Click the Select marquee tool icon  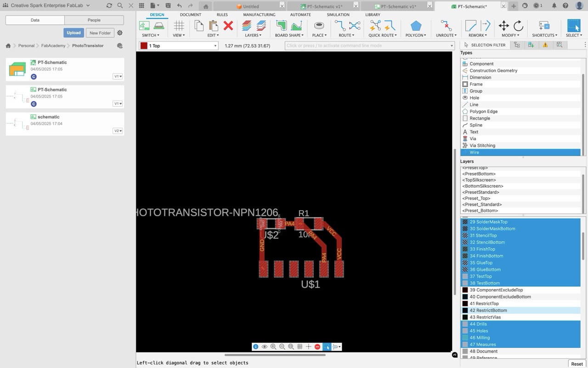(x=574, y=26)
